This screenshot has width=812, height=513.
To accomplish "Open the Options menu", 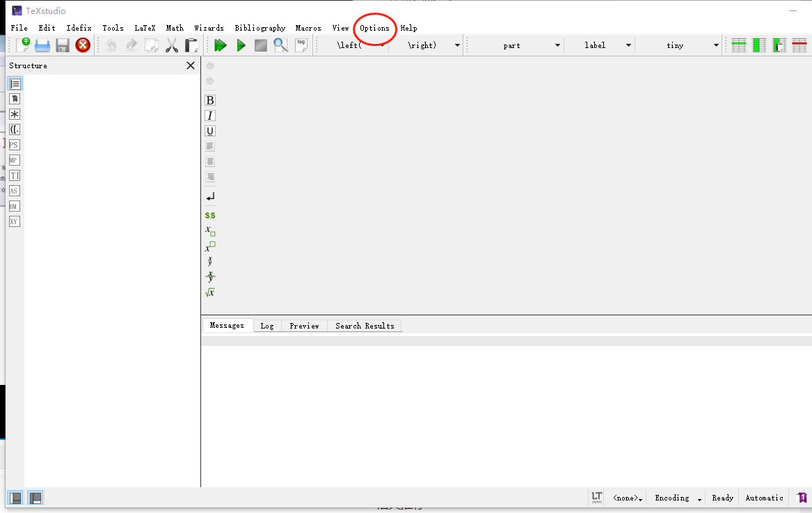I will tap(374, 28).
